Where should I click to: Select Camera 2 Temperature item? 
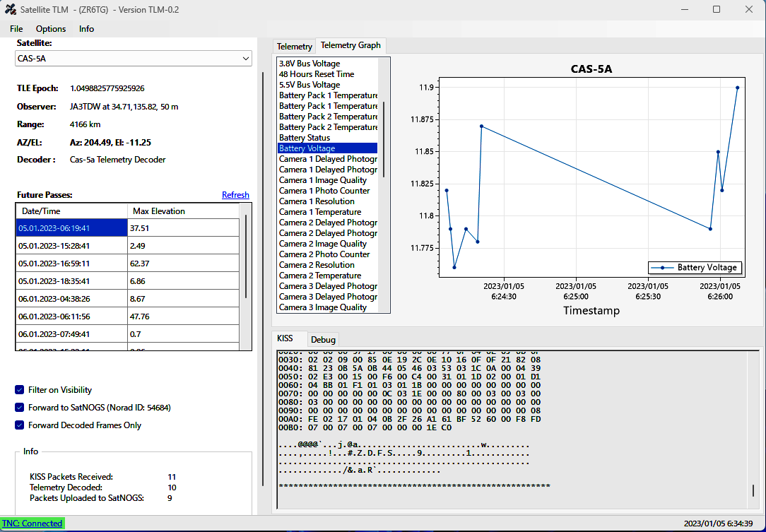pos(328,276)
